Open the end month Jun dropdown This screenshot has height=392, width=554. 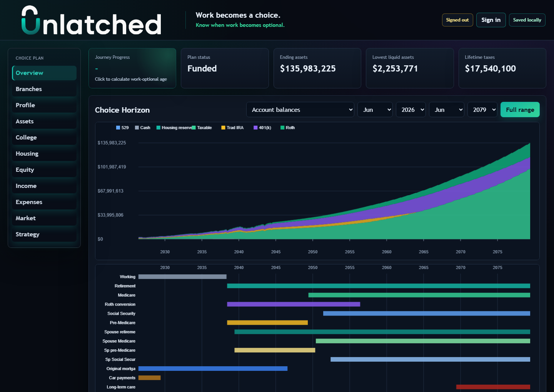pyautogui.click(x=447, y=110)
